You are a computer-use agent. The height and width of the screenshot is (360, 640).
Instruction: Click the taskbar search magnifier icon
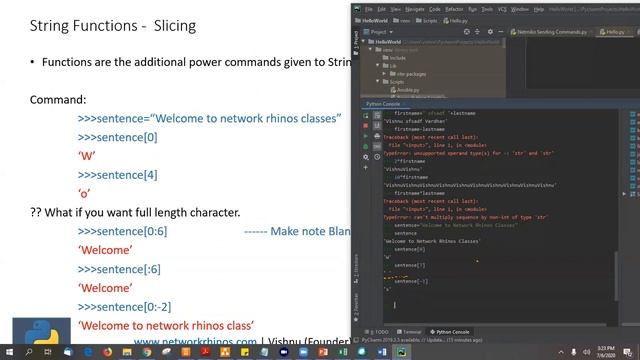tap(29, 352)
